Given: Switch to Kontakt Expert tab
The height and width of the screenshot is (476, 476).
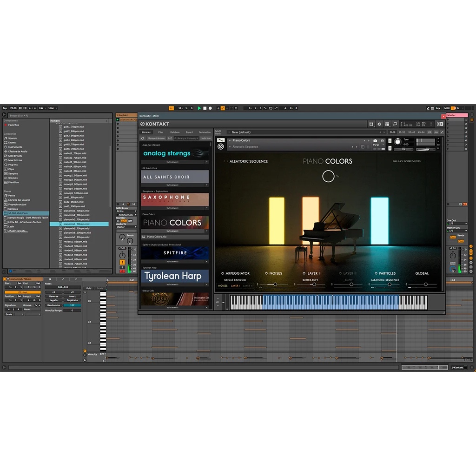Looking at the screenshot, I should tap(190, 132).
